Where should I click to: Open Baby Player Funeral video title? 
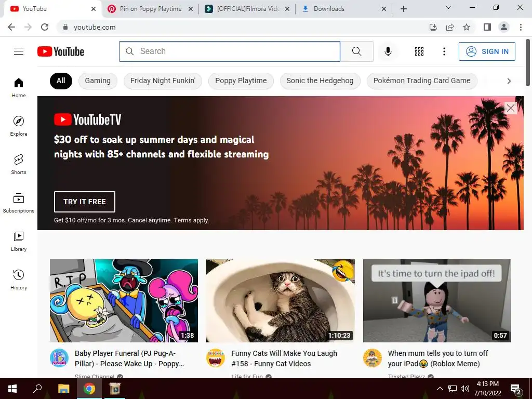129,358
